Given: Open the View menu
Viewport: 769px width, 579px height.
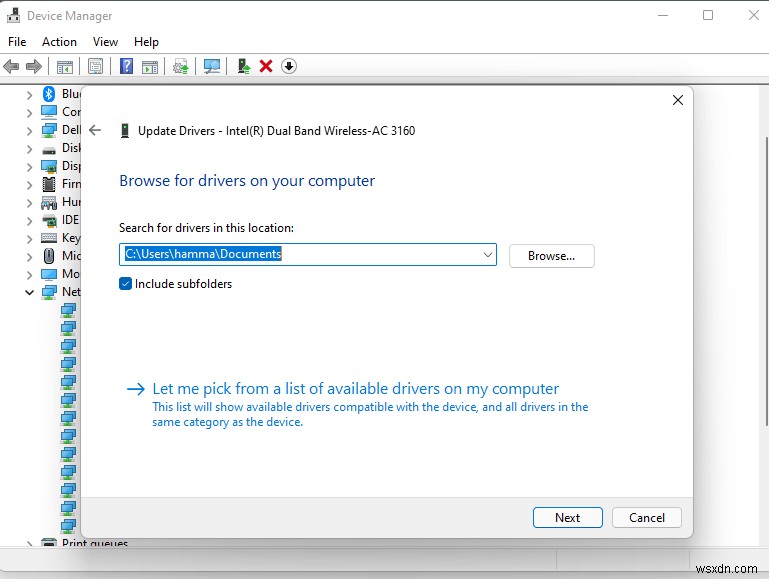Looking at the screenshot, I should [105, 42].
